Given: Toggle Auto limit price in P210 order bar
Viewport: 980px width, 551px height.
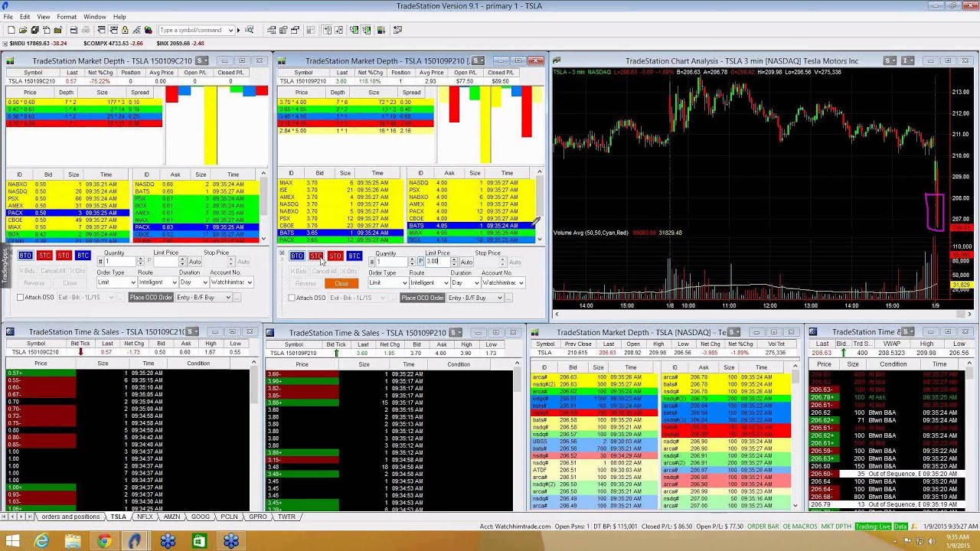Looking at the screenshot, I should tap(466, 262).
